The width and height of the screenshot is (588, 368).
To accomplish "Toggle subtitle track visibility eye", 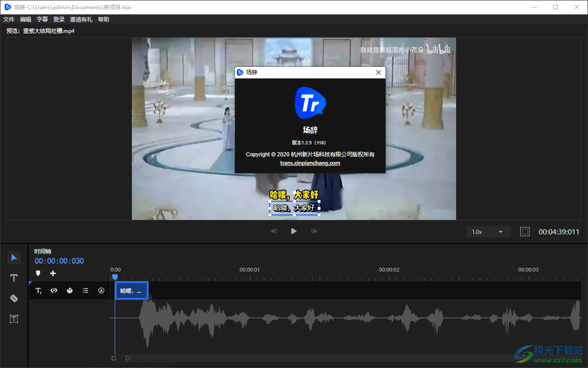I will coord(54,291).
